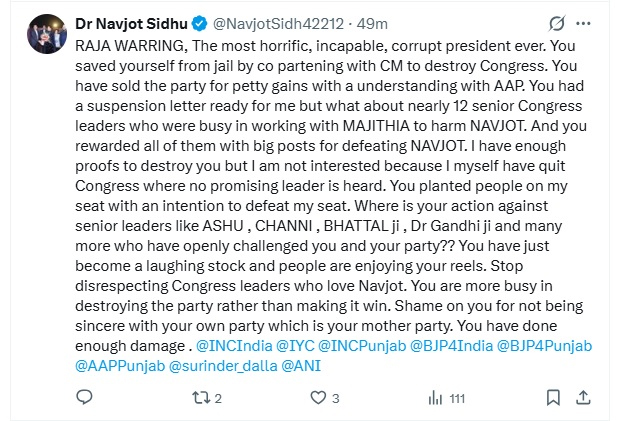Like the post with 3 likes

pos(317,398)
